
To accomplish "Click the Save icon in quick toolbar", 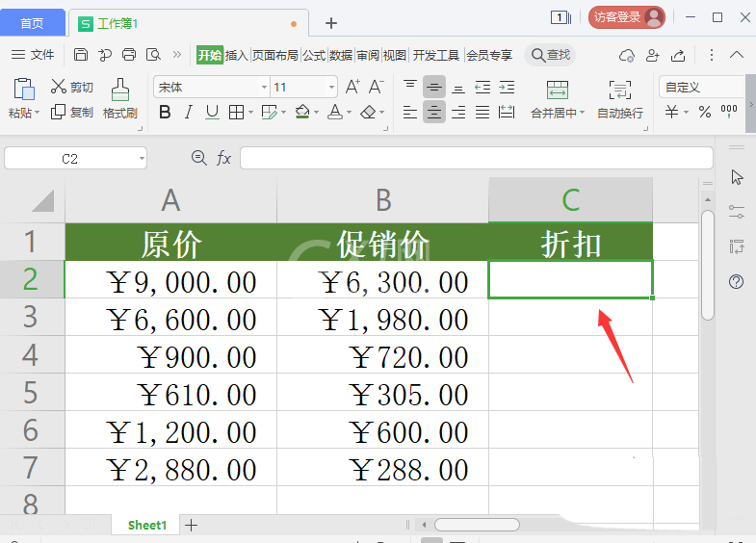I will point(81,55).
